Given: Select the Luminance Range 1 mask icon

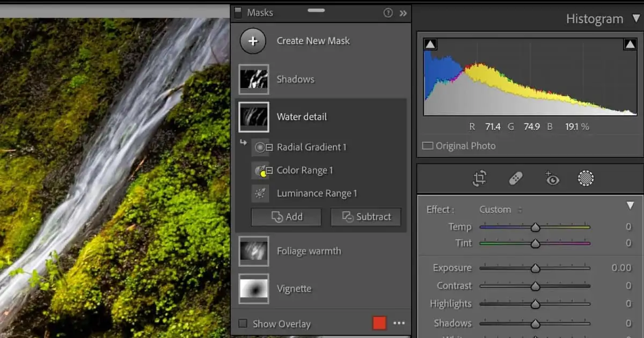Looking at the screenshot, I should [261, 193].
